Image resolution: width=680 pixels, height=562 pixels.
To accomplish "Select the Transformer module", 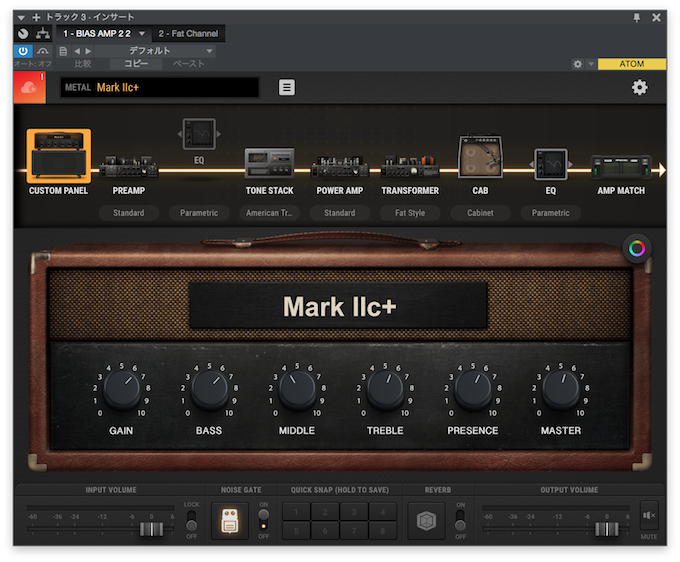I will [410, 167].
